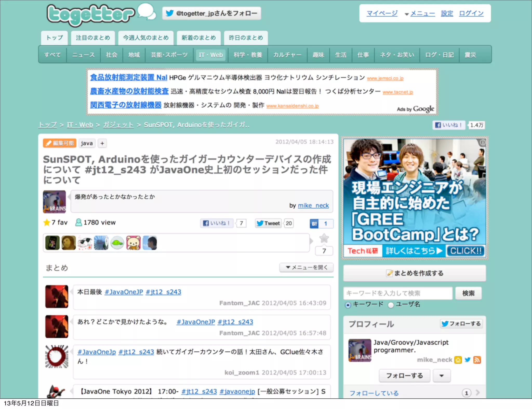Switch to the 今週人気のまとめ tab
Image resolution: width=532 pixels, height=409 pixels.
tap(145, 38)
